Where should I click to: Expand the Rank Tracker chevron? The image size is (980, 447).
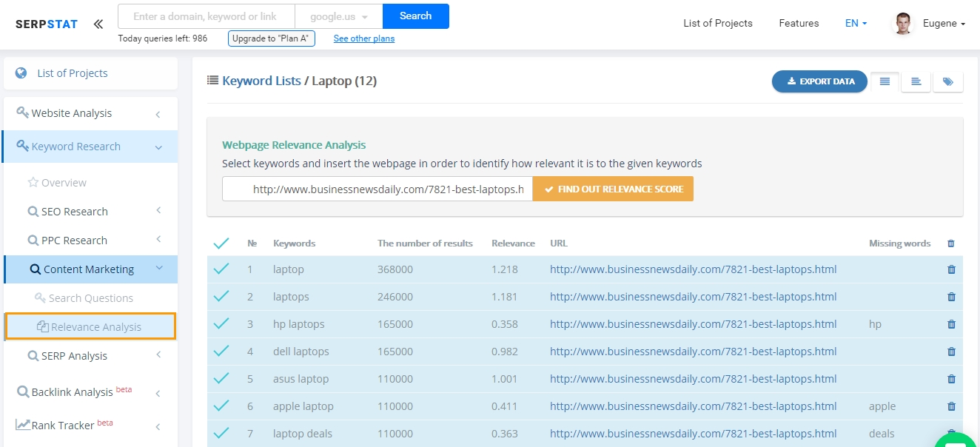pos(158,426)
